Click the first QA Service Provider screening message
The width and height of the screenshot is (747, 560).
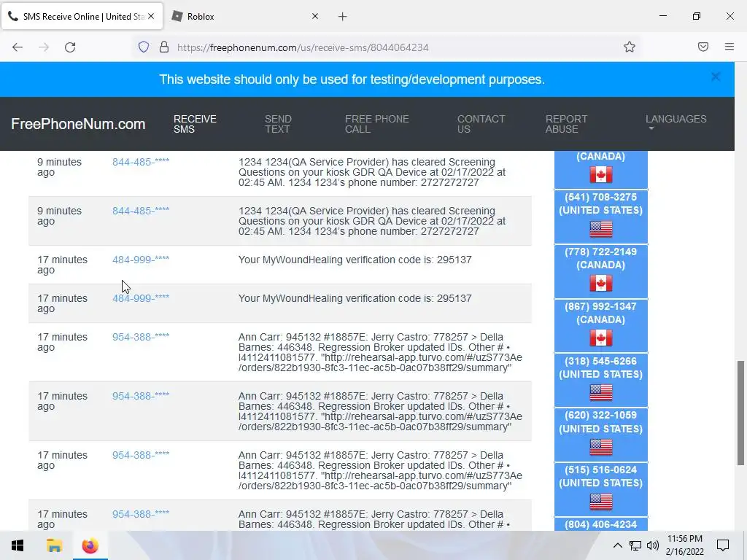(372, 172)
